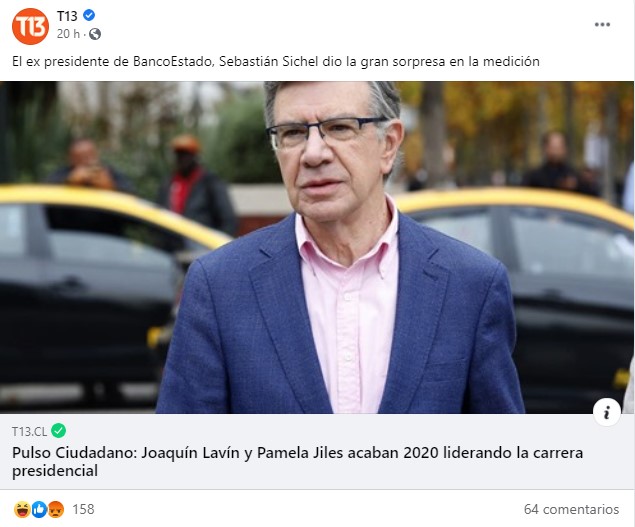Open the '20 h' post timestamp

tap(68, 34)
